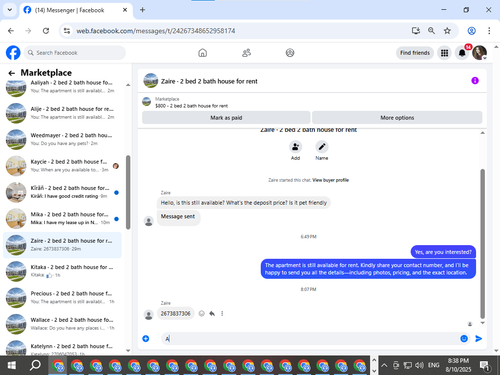The image size is (500, 375).
Task: Click the chat list scrollbar
Action: point(128,192)
